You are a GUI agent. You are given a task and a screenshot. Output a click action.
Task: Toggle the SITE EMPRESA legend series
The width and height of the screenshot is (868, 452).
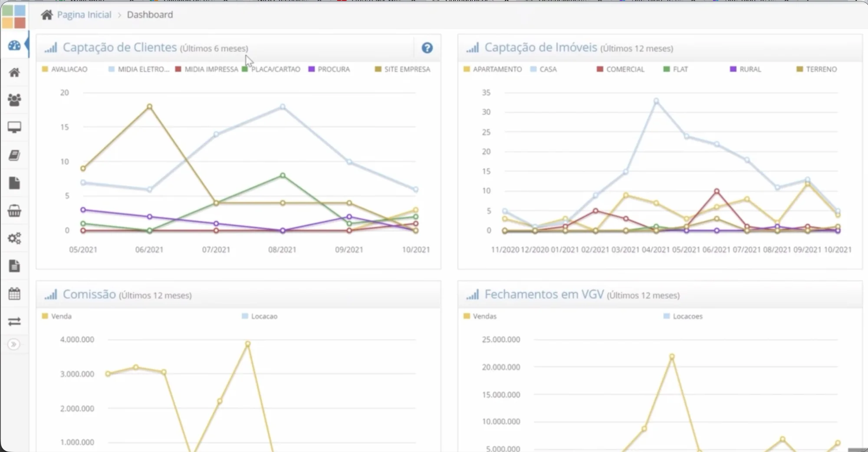(x=402, y=69)
